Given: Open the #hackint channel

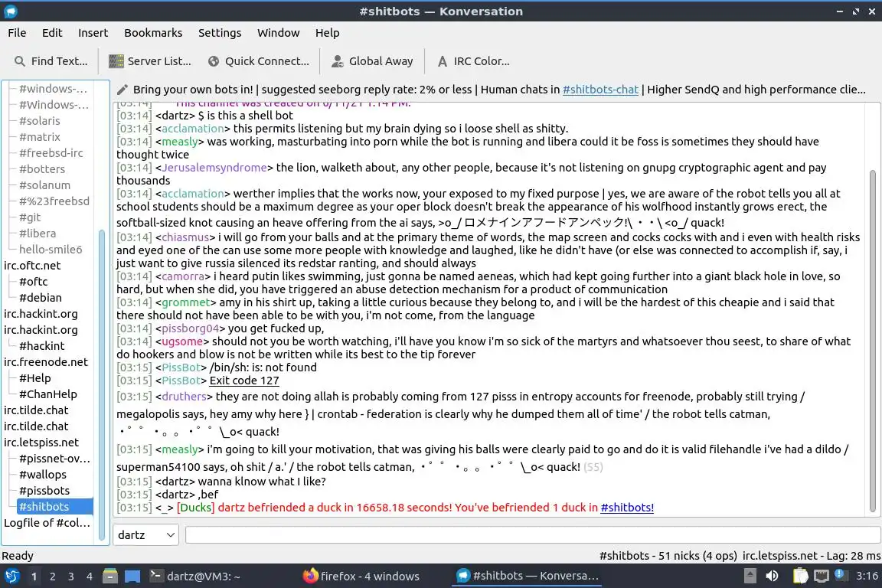Looking at the screenshot, I should pyautogui.click(x=41, y=346).
